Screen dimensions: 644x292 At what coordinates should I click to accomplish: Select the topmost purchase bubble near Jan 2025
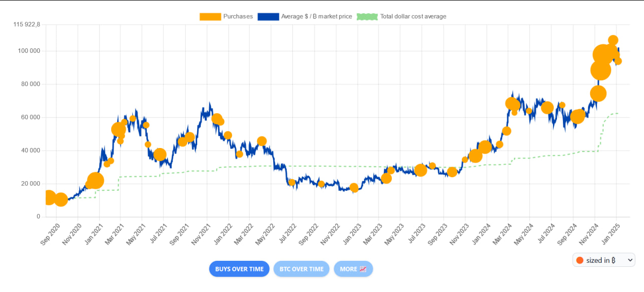tap(613, 40)
